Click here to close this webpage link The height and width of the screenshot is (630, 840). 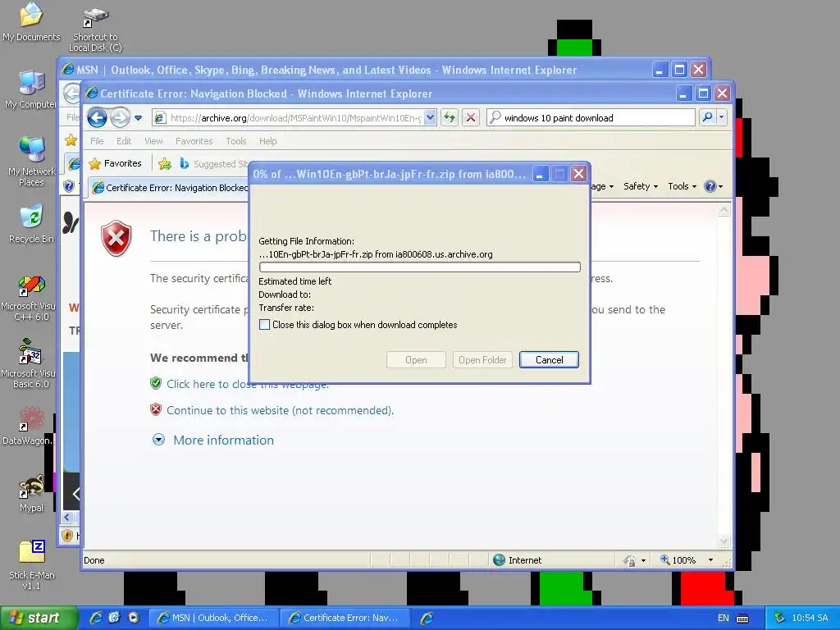[247, 384]
